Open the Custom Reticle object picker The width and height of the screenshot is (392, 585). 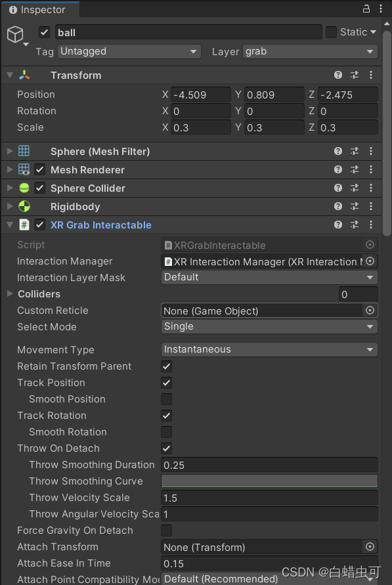370,310
